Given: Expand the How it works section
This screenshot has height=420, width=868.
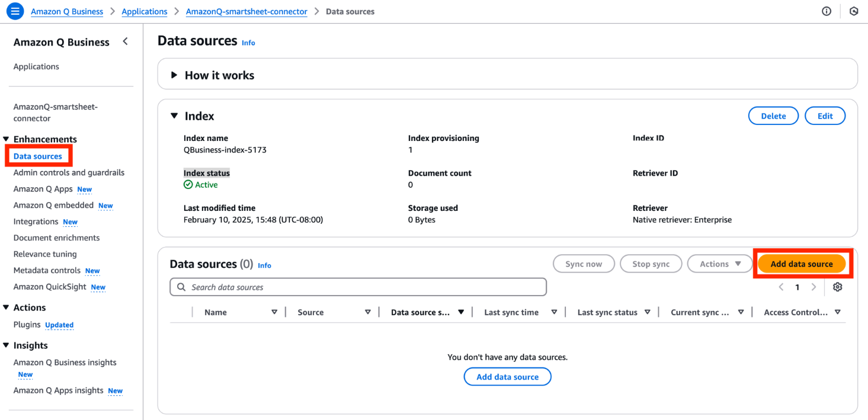Looking at the screenshot, I should tap(174, 75).
